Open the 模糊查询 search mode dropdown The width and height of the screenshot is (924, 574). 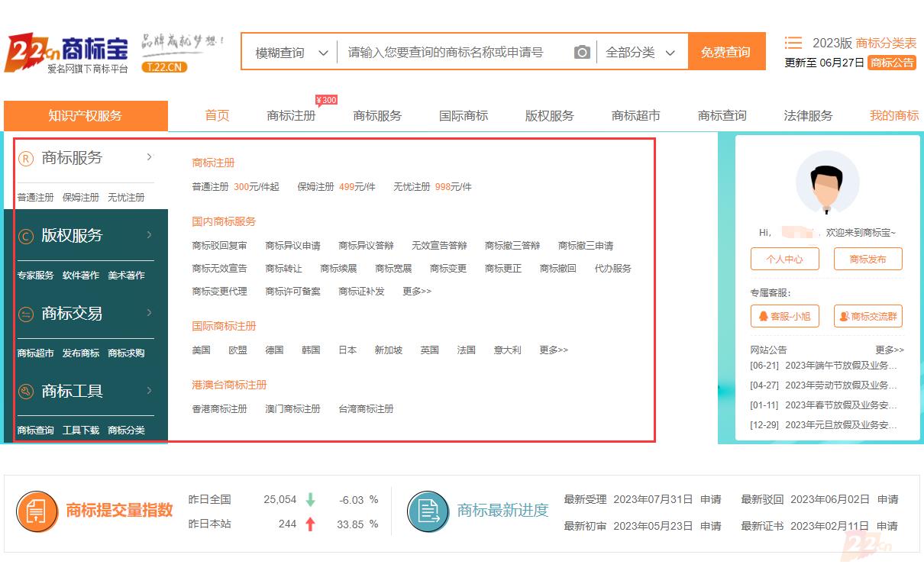pos(291,53)
